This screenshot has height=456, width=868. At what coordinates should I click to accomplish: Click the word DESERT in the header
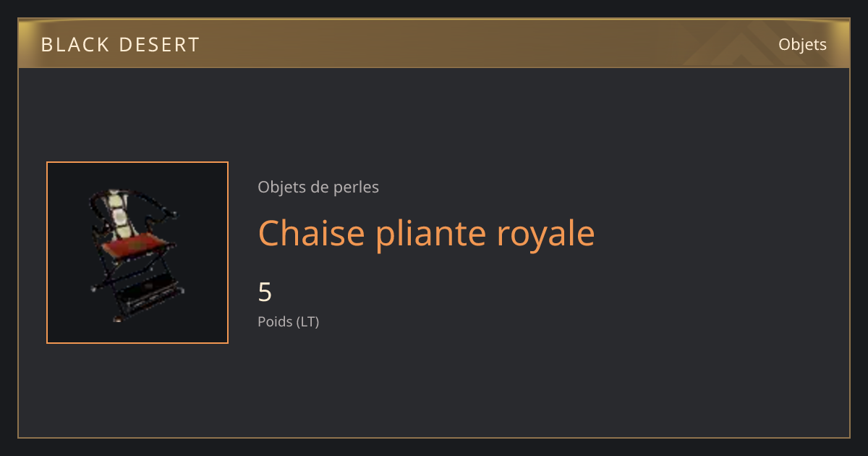coord(158,45)
